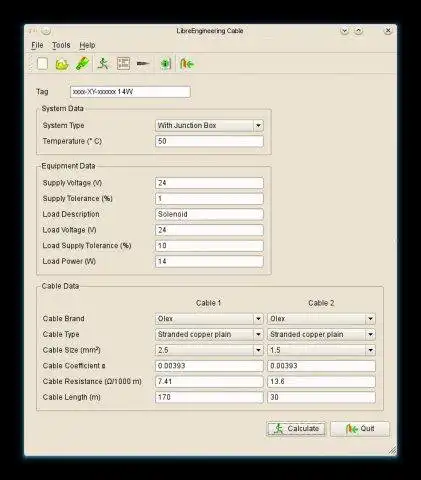Click the cable toolbar icon
421x480 pixels.
143,63
